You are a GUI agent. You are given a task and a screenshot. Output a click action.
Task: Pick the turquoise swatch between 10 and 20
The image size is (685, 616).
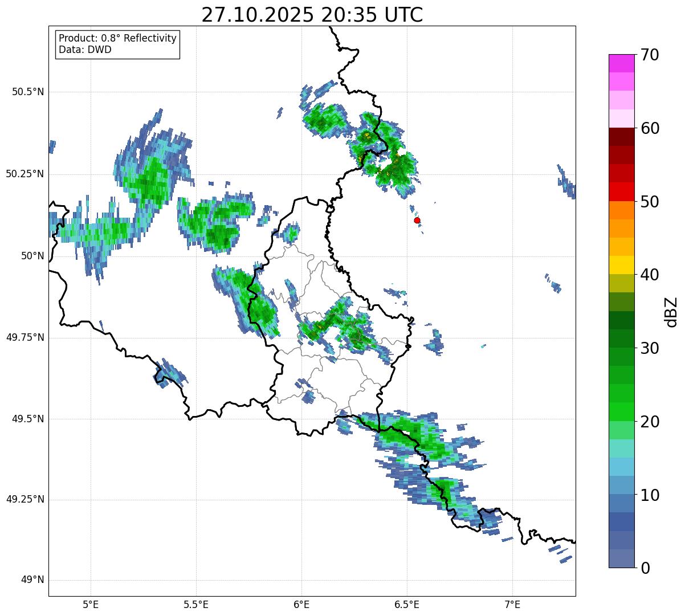click(x=622, y=448)
